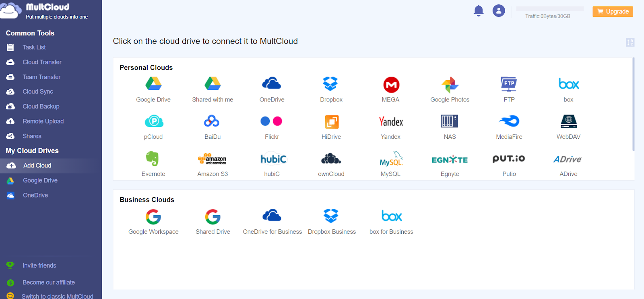
Task: Open the user account avatar menu
Action: click(x=499, y=11)
